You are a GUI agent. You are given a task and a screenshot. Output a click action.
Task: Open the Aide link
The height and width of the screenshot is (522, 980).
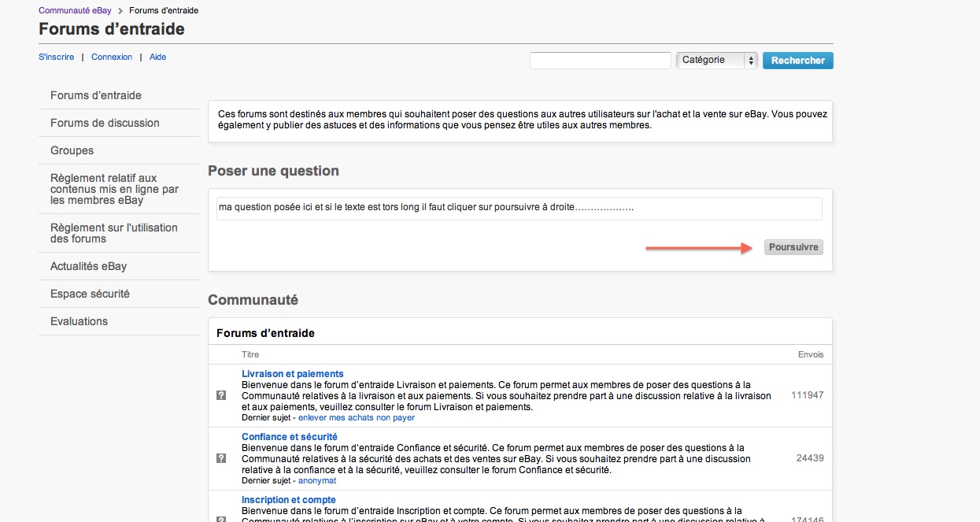(x=157, y=57)
